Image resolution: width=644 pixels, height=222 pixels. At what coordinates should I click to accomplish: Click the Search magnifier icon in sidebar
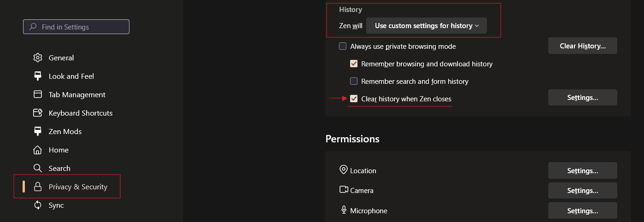(x=38, y=168)
